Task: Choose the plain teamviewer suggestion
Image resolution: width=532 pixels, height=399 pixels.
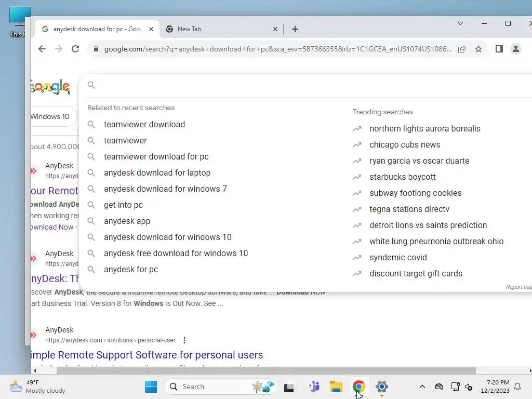Action: (125, 140)
